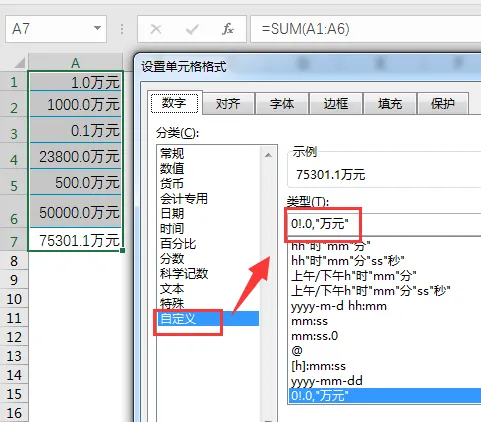Click cell showing 1000.0万元

[x=76, y=104]
